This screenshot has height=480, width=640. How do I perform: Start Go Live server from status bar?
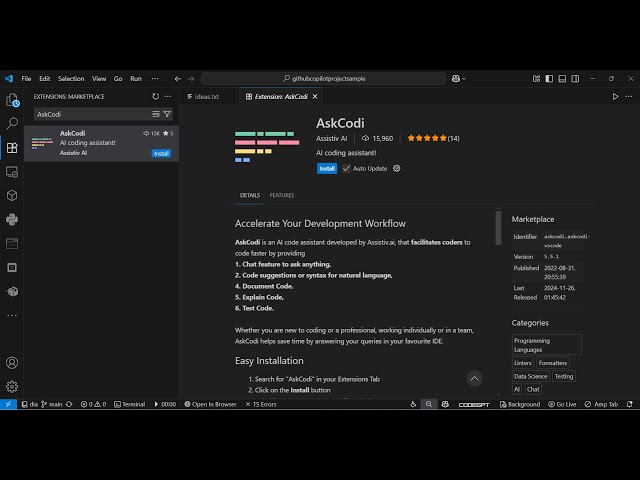tap(562, 404)
